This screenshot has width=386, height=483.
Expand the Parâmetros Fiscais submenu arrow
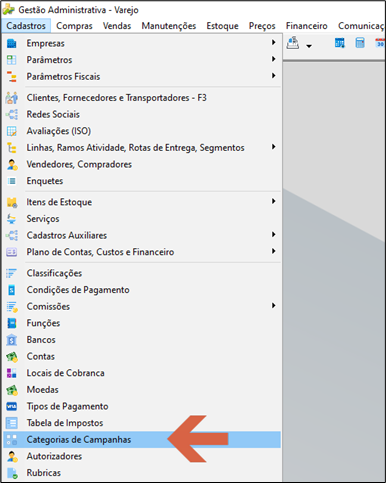click(x=273, y=76)
